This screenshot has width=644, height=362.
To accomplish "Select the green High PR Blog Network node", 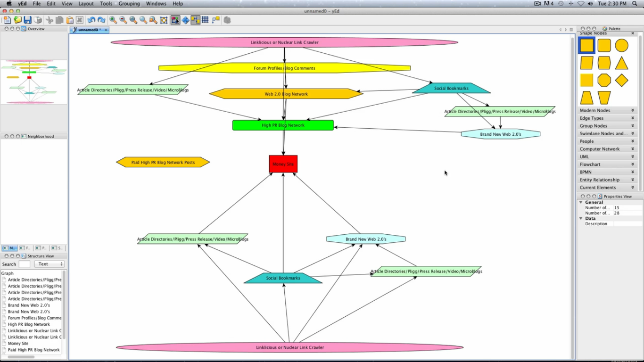I will click(x=283, y=125).
